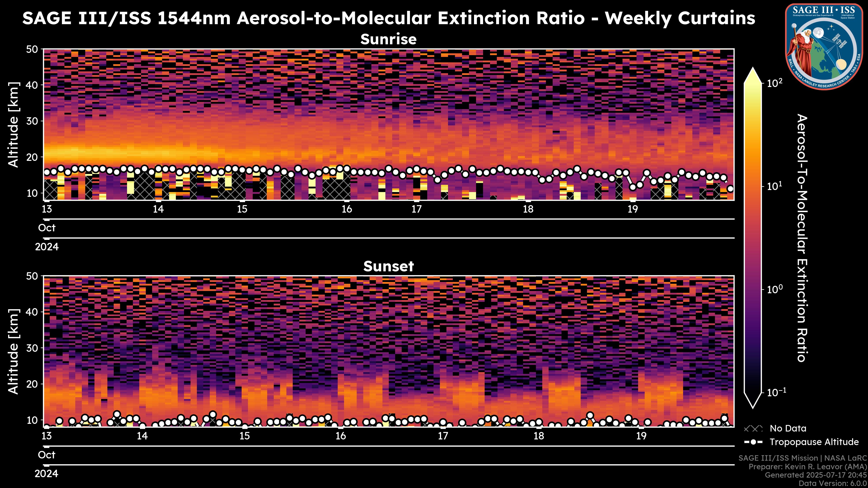Click the Oct month label under Sunrise

point(47,228)
